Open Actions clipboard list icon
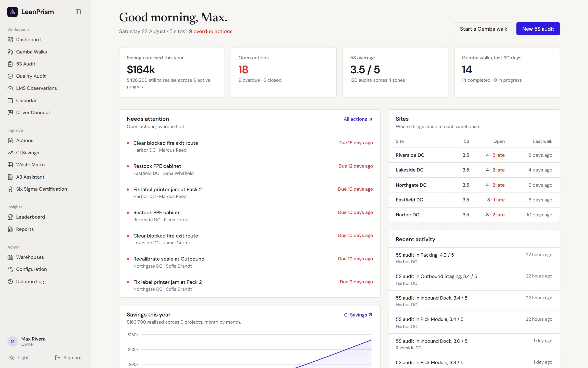588x368 pixels. pos(10,141)
